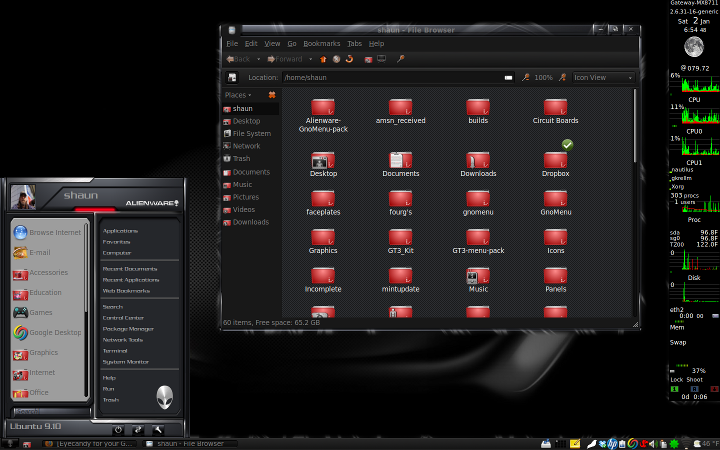This screenshot has width=720, height=450.
Task: Close the Places side pane
Action: click(272, 95)
